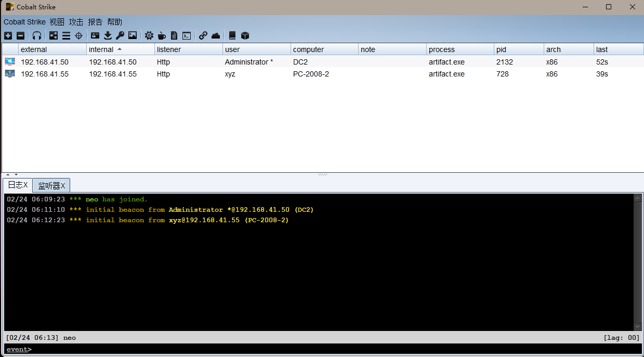The width and height of the screenshot is (644, 357).
Task: Click the log scrollbar up arrow
Action: pos(638,198)
